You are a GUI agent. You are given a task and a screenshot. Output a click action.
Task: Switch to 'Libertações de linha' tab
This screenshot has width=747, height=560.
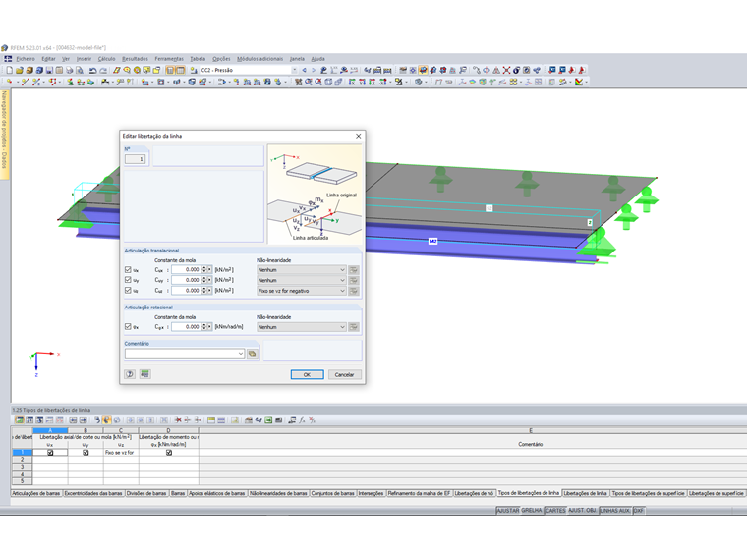586,493
